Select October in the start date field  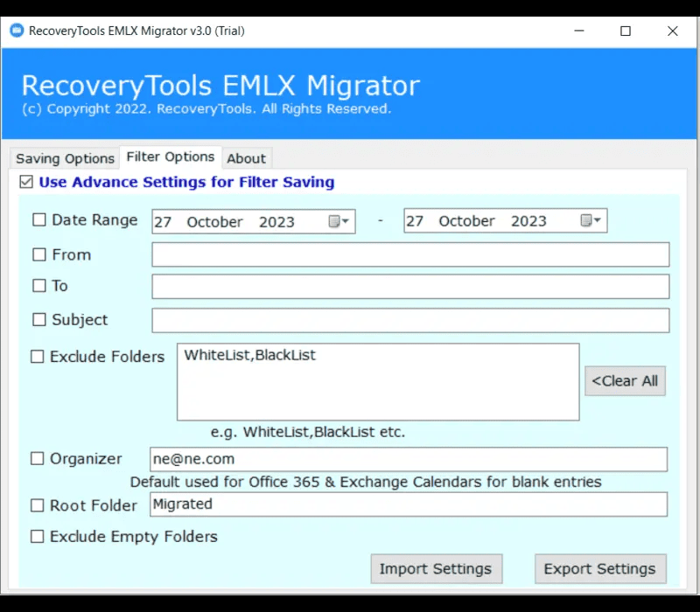pyautogui.click(x=214, y=222)
